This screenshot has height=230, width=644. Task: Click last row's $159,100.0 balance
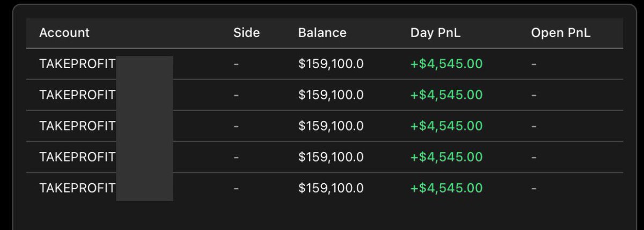click(x=331, y=189)
